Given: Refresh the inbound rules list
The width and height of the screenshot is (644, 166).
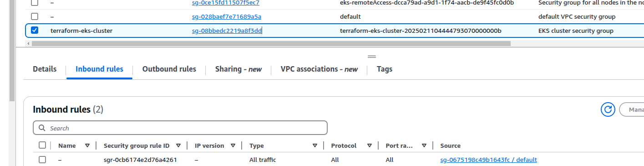Looking at the screenshot, I should [x=608, y=109].
